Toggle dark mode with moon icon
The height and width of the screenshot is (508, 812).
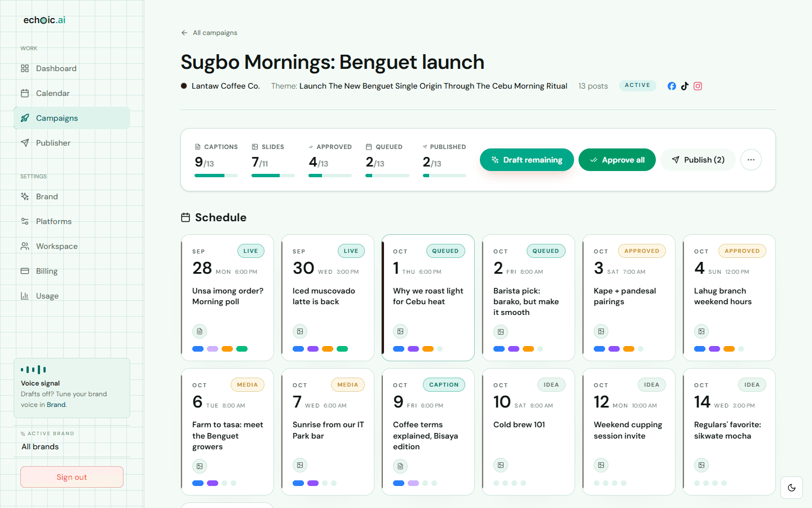(x=792, y=488)
